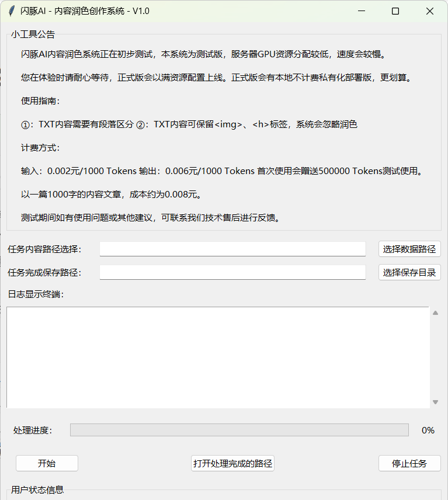
Task: Minimize the 闪豚AI window
Action: [361, 11]
